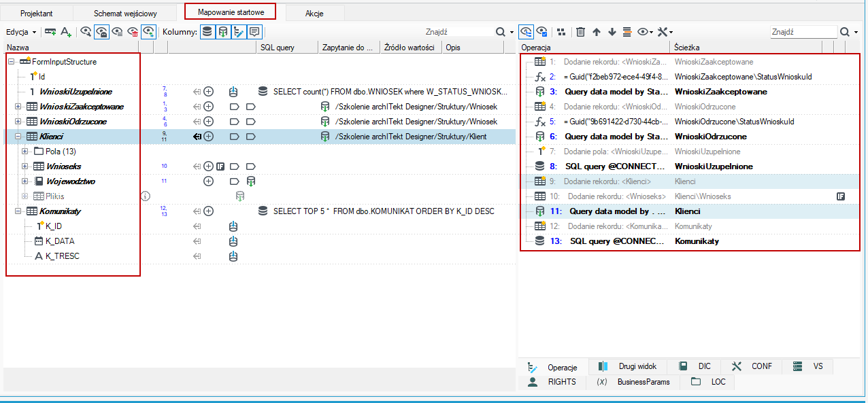Click the search magnifier in the right Znajdź box
The image size is (868, 403).
(x=845, y=32)
